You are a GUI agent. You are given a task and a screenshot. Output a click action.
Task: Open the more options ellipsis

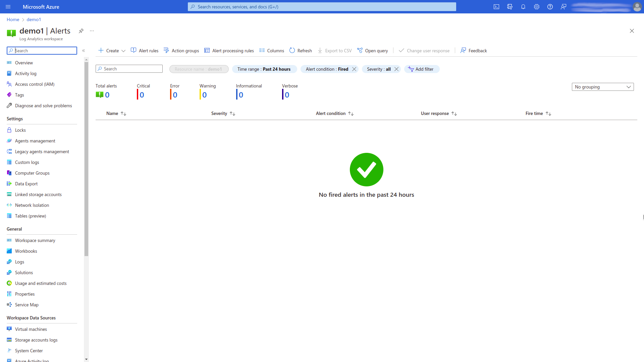click(92, 31)
